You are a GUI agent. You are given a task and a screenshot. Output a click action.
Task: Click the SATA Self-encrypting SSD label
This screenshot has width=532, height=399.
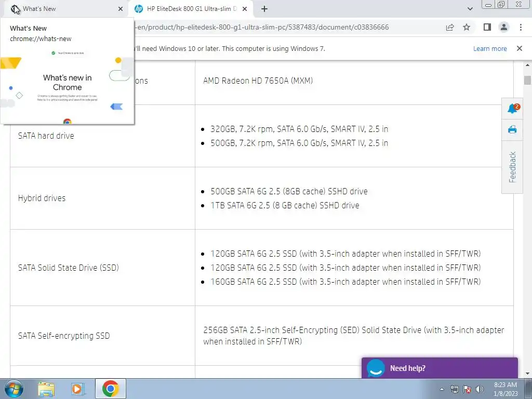point(64,336)
